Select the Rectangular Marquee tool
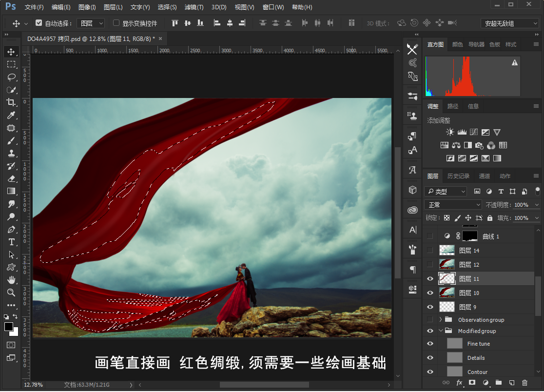The image size is (544, 392). [11, 64]
